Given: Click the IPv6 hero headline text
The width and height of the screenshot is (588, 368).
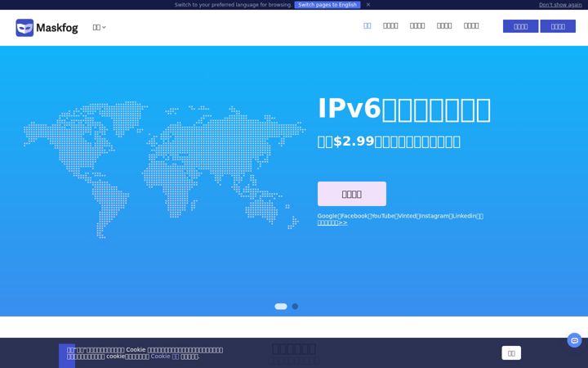Looking at the screenshot, I should [x=404, y=110].
